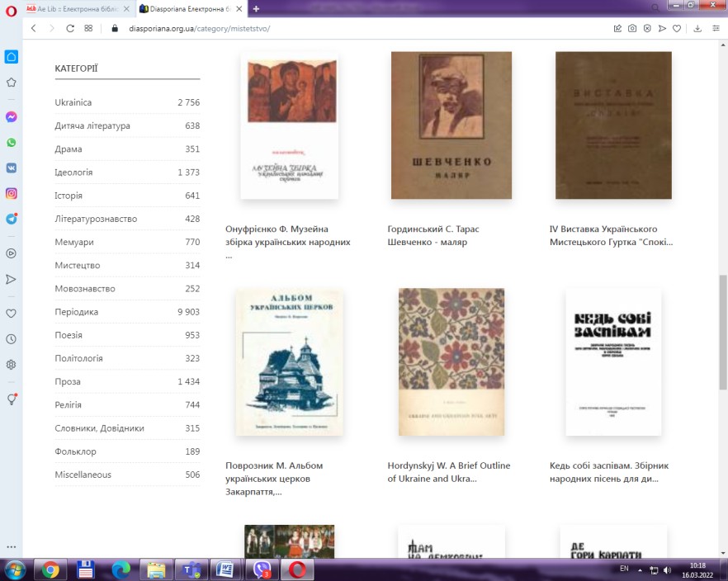Open Ukrainica category
Screen dimensions: 728x581
click(127, 102)
